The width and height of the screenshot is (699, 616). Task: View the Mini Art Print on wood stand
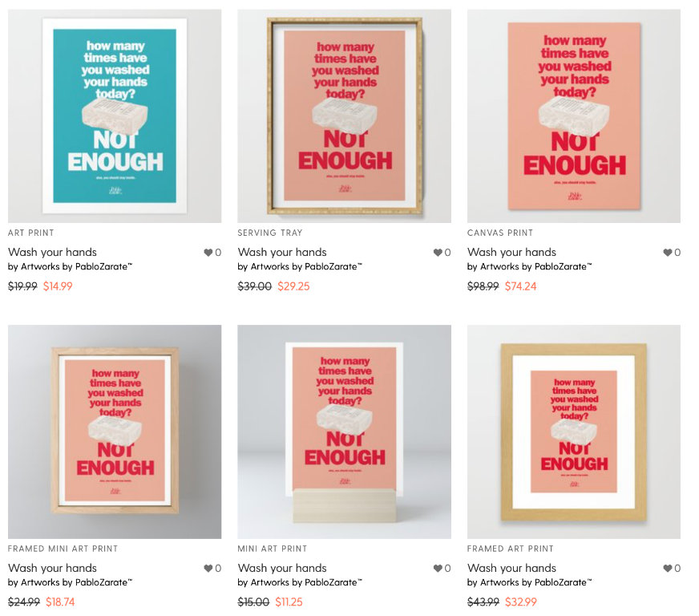(x=344, y=432)
